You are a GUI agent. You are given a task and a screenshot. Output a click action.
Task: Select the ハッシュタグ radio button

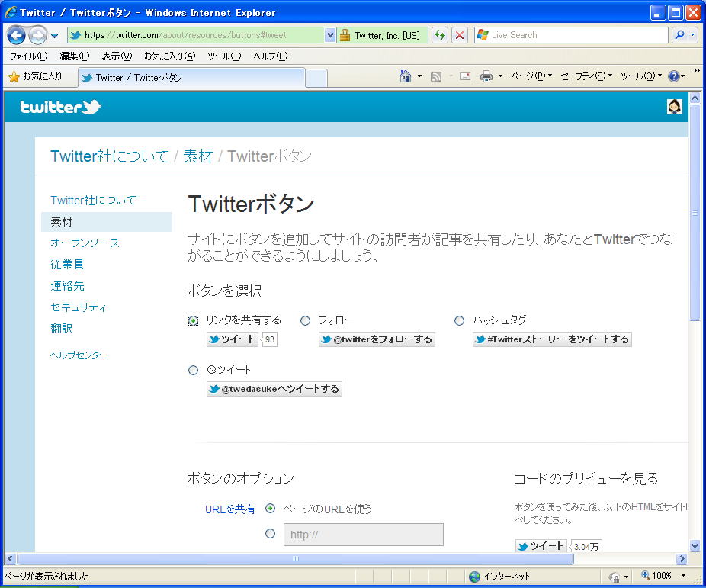point(459,320)
